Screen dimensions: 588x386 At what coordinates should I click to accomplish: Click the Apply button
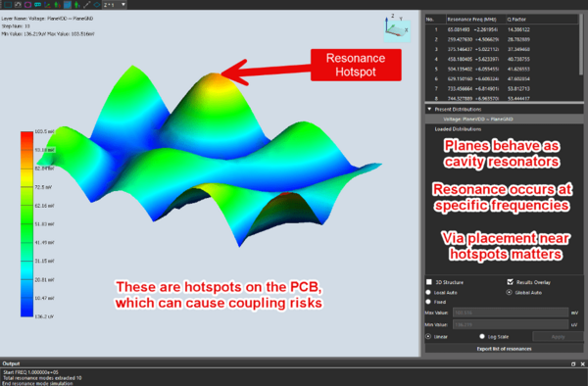click(558, 337)
